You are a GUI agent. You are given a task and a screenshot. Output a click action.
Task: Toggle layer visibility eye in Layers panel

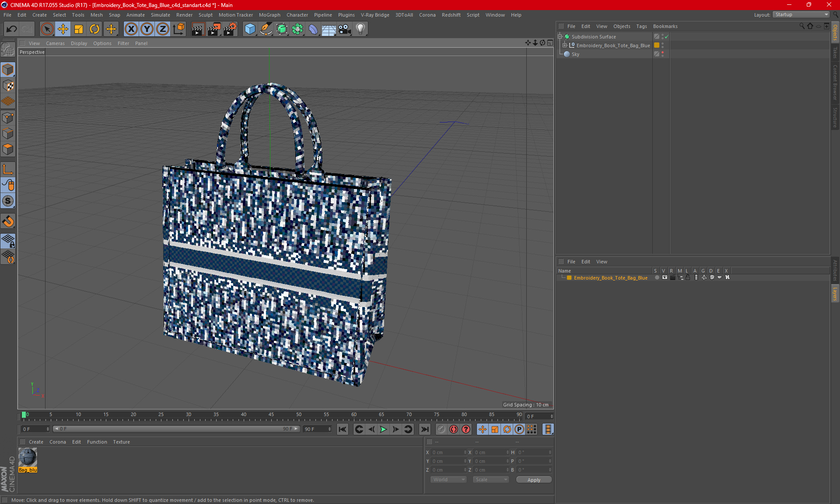(665, 277)
